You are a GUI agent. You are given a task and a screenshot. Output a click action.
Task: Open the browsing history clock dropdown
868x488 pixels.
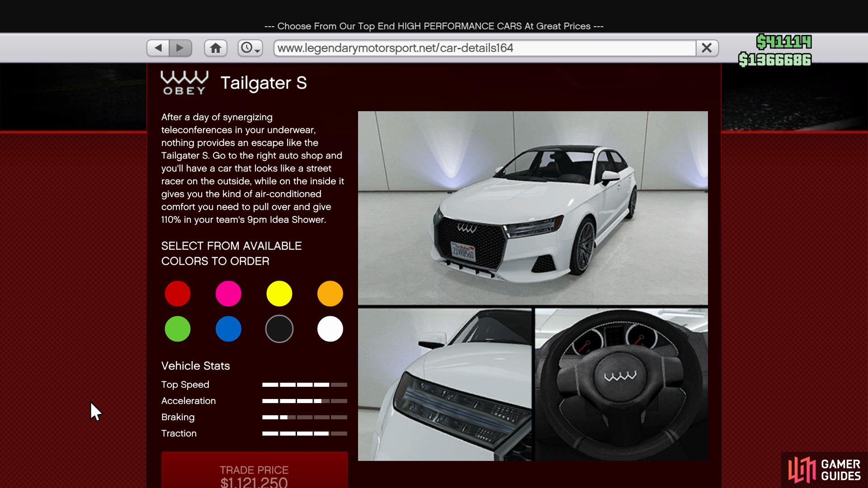pyautogui.click(x=250, y=48)
